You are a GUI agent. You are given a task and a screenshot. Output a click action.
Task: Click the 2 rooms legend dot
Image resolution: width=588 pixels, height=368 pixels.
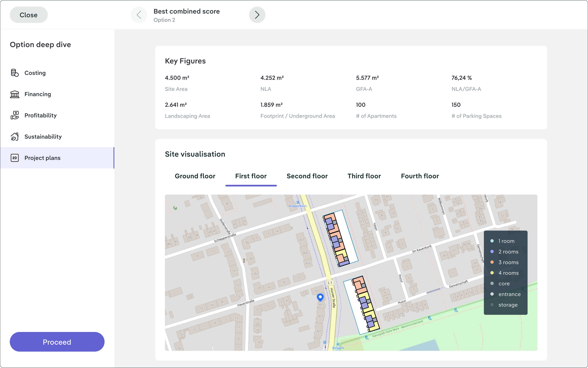(492, 252)
